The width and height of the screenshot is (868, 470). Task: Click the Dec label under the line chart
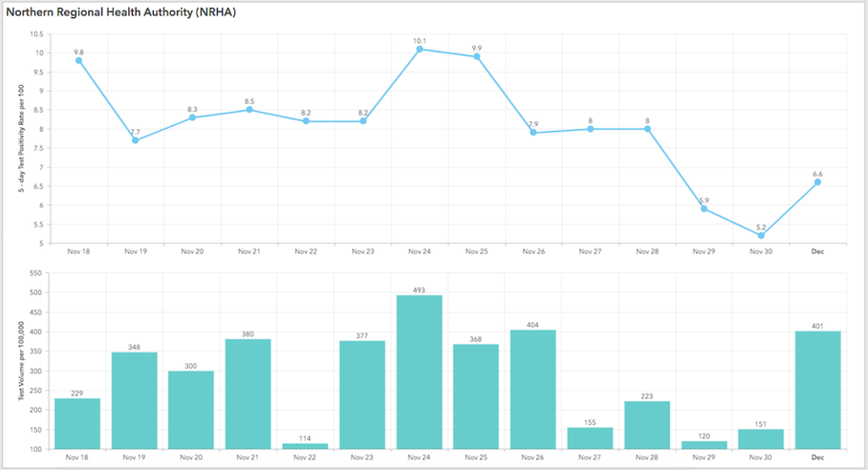click(x=817, y=251)
